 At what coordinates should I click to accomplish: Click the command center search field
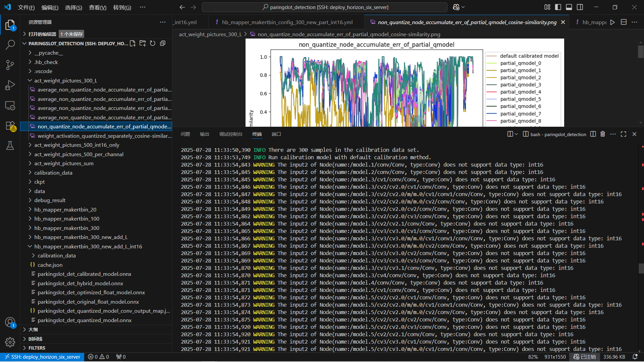pos(325,7)
